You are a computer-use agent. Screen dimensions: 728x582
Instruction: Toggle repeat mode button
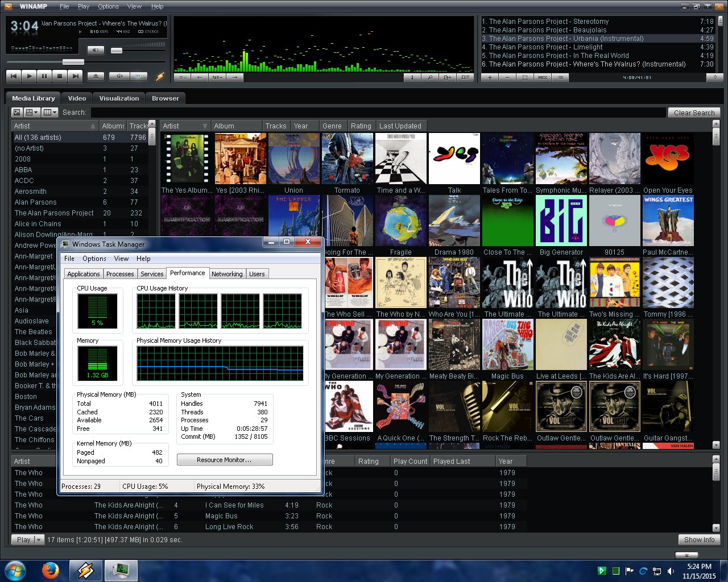click(138, 76)
